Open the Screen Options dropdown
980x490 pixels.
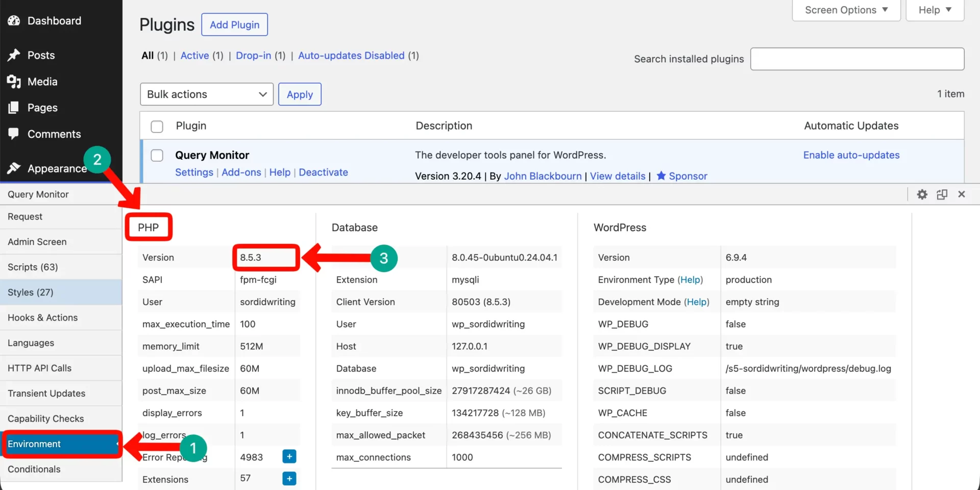(x=845, y=10)
